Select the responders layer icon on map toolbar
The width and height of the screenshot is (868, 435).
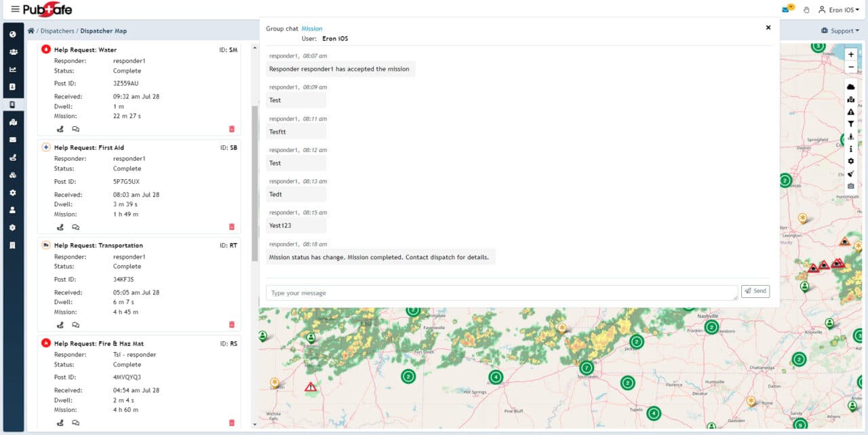pyautogui.click(x=851, y=99)
